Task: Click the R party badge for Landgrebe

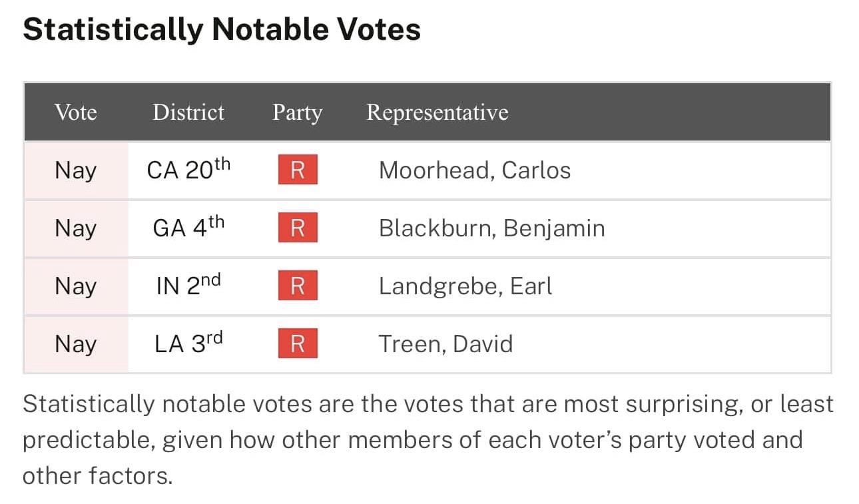Action: (297, 286)
